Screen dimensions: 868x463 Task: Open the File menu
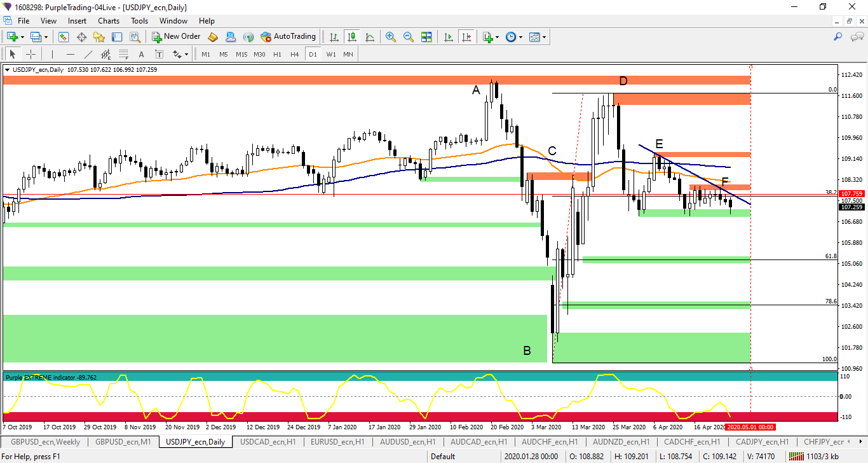pos(24,21)
